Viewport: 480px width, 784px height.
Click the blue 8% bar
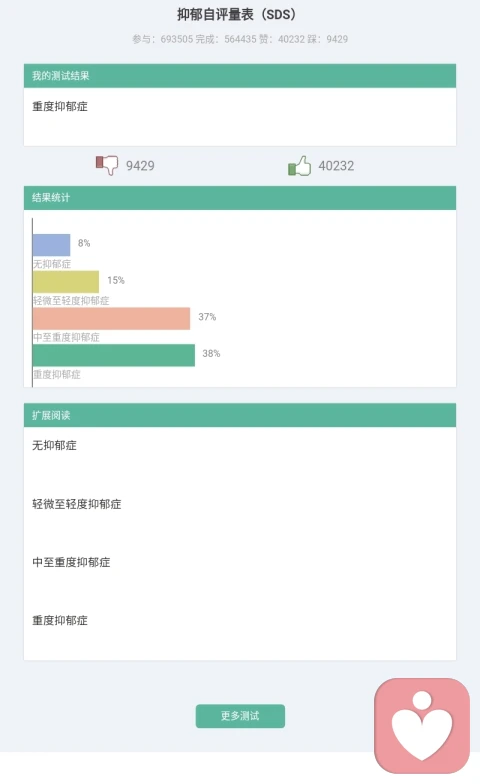(x=52, y=245)
